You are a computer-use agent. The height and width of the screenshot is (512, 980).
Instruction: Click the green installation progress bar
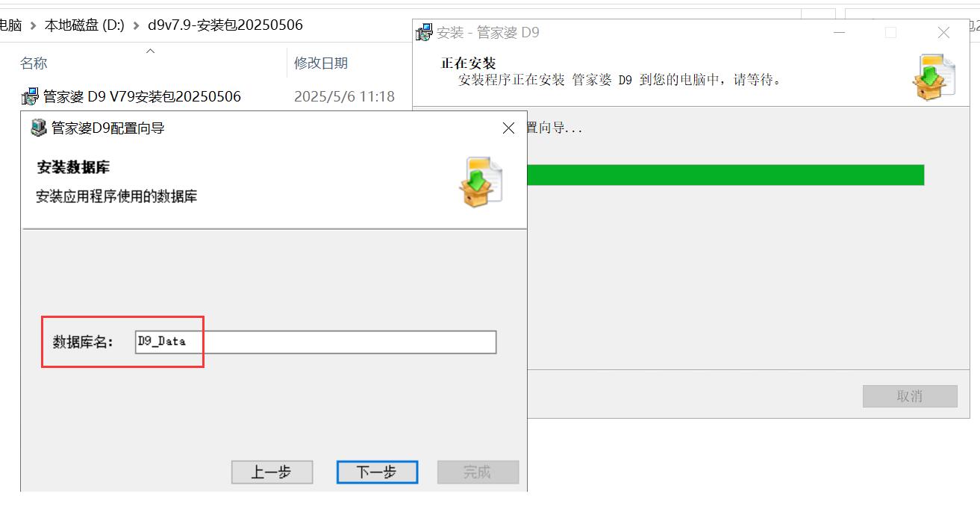click(725, 175)
